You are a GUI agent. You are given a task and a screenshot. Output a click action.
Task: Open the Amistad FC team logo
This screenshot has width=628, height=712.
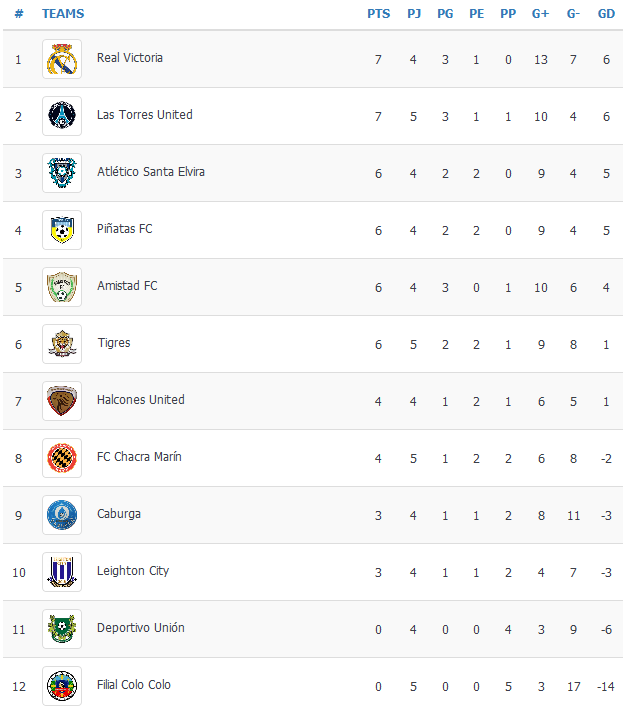point(62,287)
